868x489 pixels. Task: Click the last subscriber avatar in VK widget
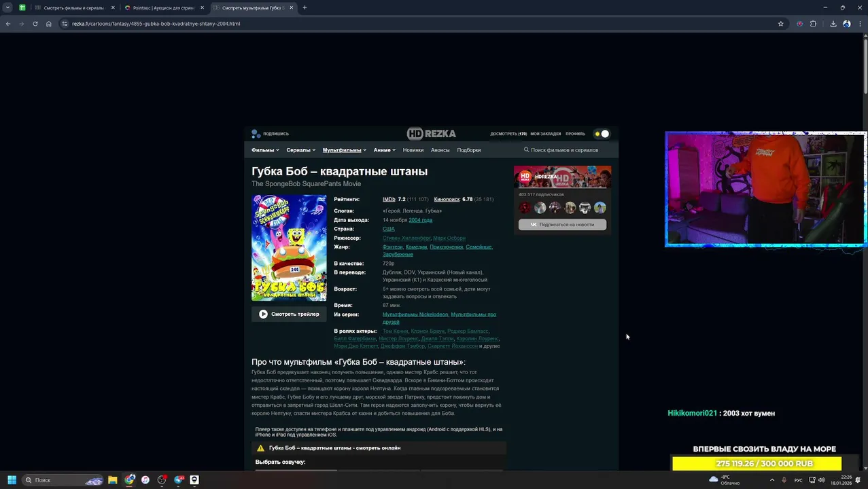tap(600, 208)
